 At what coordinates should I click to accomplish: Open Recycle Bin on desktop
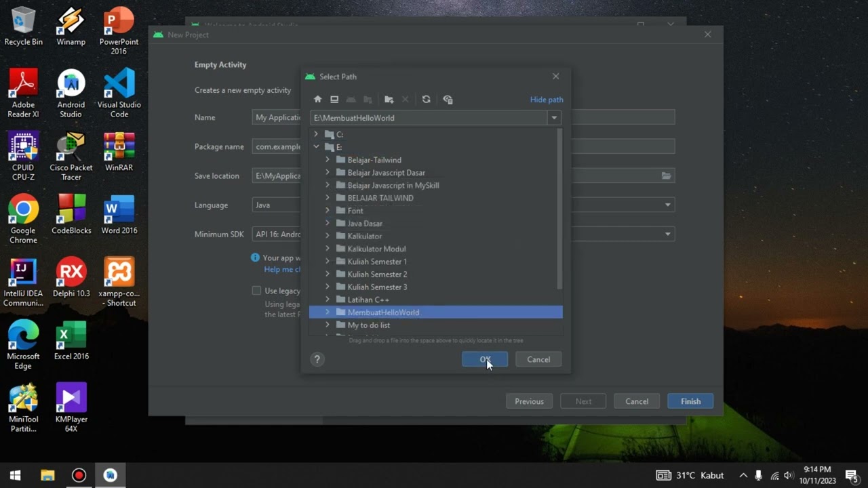[x=23, y=26]
